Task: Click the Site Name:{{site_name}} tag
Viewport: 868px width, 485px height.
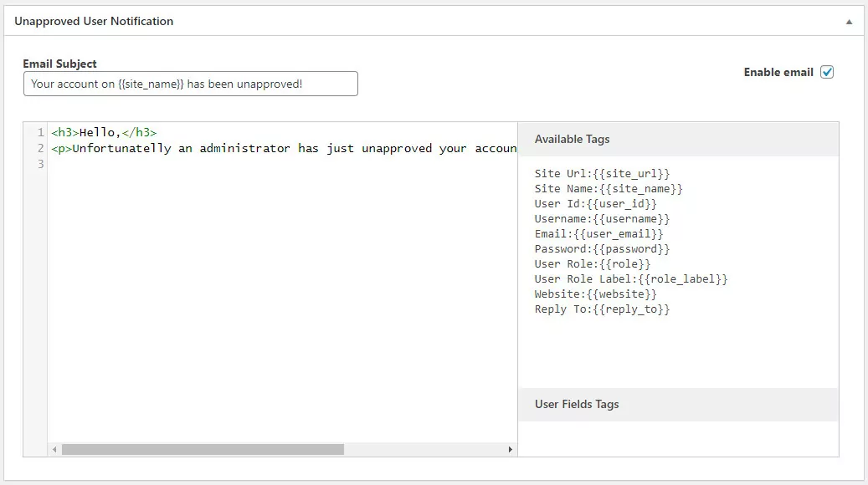Action: [609, 189]
